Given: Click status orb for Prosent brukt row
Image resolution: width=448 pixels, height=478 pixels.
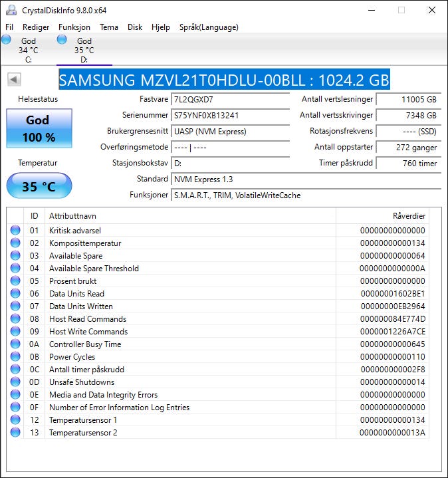Looking at the screenshot, I should click(15, 281).
